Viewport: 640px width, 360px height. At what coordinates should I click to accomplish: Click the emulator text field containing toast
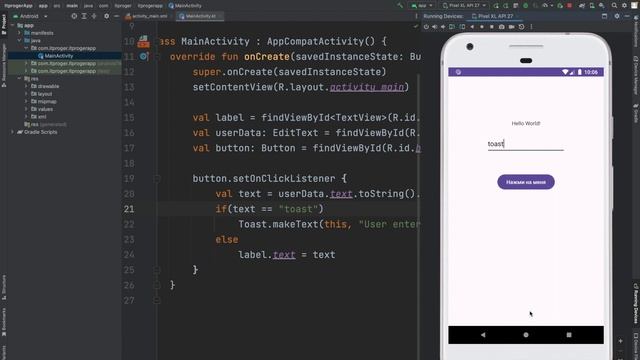[x=525, y=144]
